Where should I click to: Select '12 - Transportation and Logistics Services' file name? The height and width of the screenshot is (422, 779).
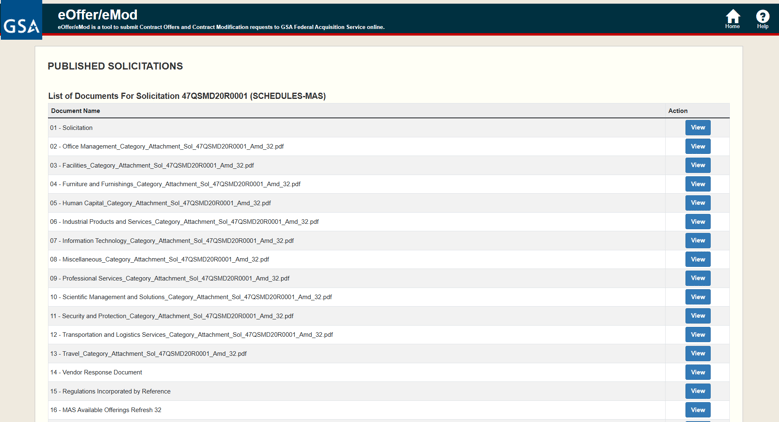(191, 335)
